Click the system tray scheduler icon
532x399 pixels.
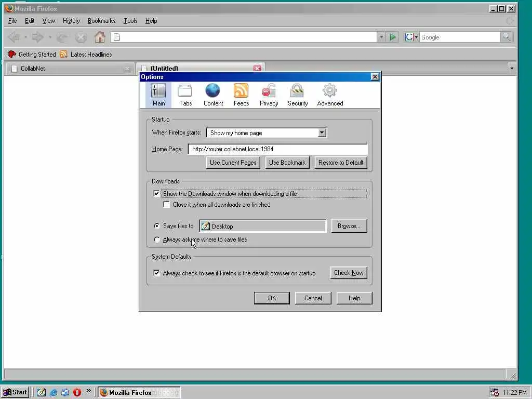pyautogui.click(x=495, y=392)
